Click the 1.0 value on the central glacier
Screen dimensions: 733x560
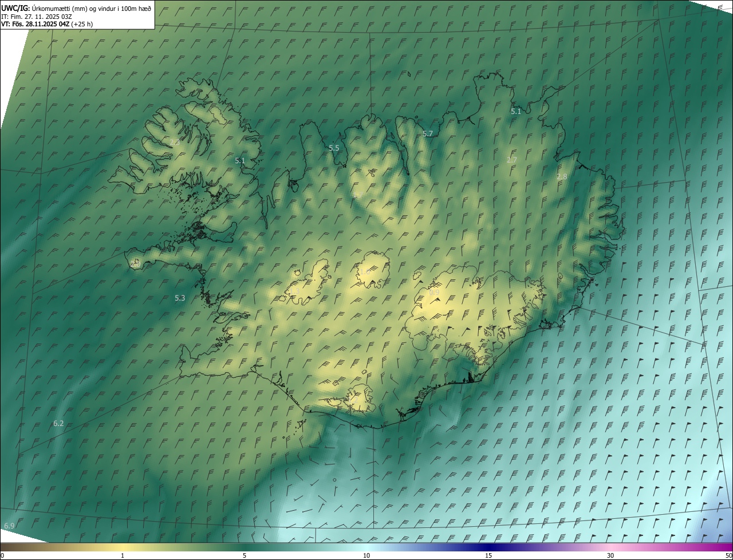[x=364, y=271]
